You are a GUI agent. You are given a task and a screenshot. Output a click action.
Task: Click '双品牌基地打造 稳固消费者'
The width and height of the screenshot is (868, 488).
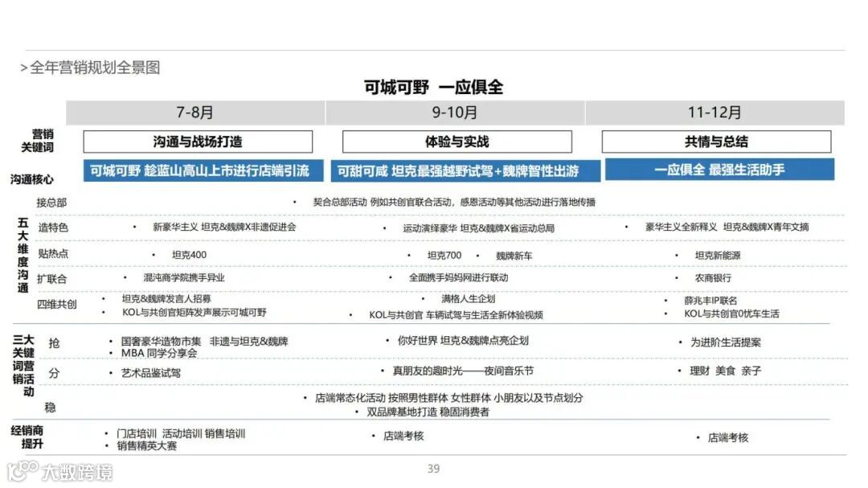click(428, 412)
